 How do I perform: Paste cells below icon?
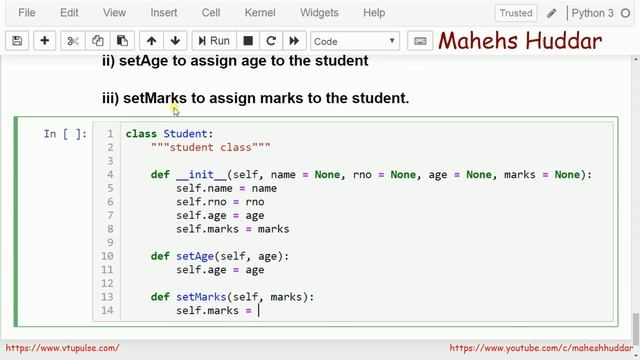(x=122, y=41)
